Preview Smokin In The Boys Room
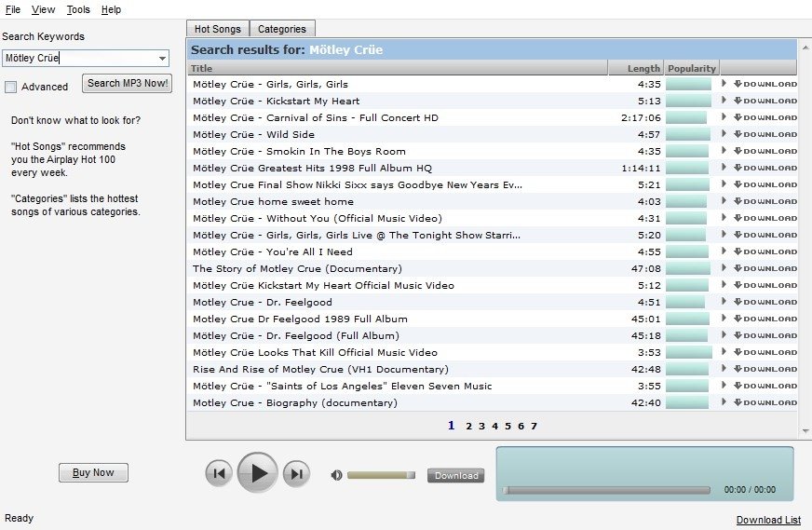812x530 pixels. pos(724,151)
